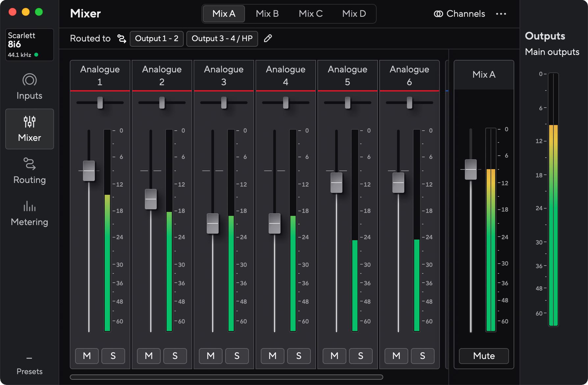Switch to Mix A tab
Viewport: 588px width, 385px height.
[x=224, y=14]
